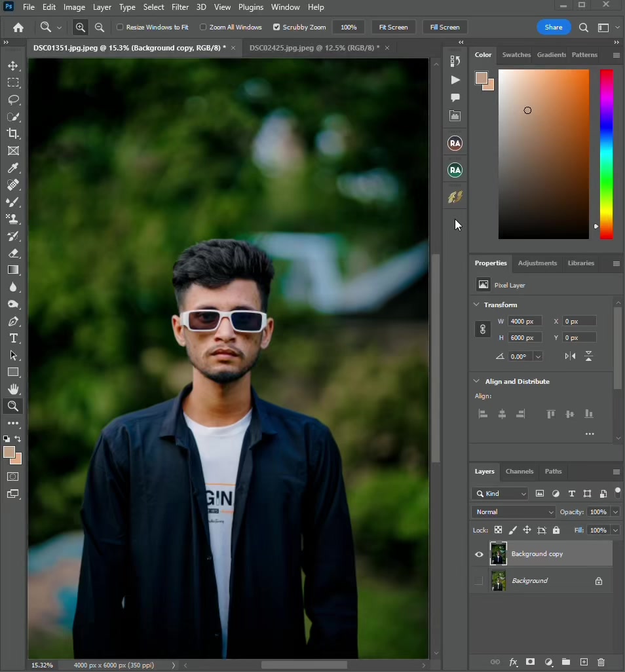This screenshot has width=625, height=672.
Task: Enable Resize Windows to Fit checkbox
Action: coord(120,27)
